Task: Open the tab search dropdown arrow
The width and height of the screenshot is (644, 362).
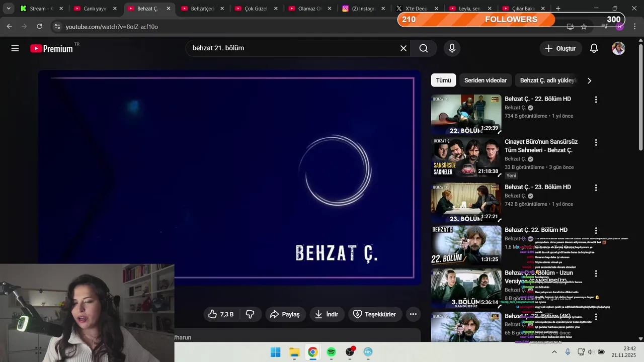Action: [8, 9]
